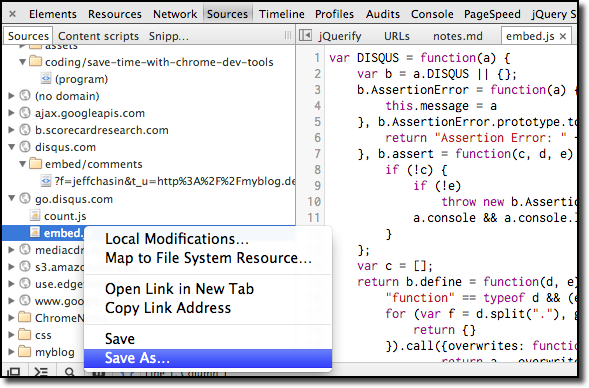Viewport: 589px width, 388px height.
Task: Collapse the disqus.com domain
Action: [12, 147]
